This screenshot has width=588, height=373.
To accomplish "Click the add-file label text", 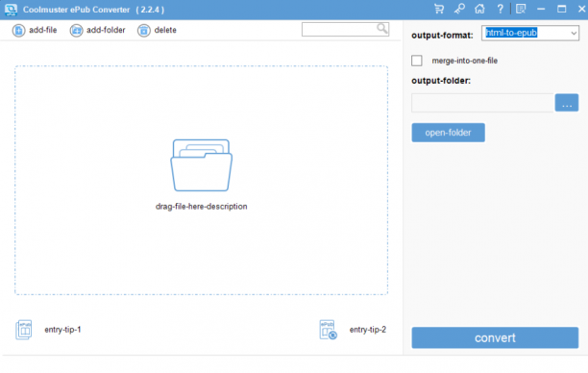I will click(x=43, y=30).
